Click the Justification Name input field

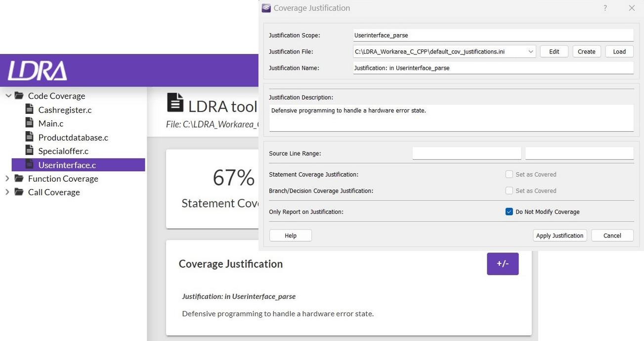coord(493,68)
